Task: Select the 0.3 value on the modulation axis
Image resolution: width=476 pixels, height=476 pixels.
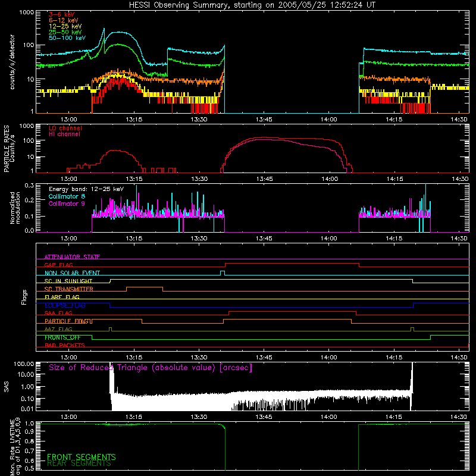Action: 29,186
